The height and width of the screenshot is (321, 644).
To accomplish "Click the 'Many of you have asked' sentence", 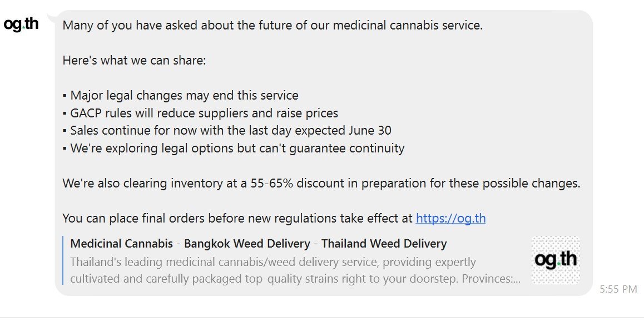I will click(x=273, y=26).
